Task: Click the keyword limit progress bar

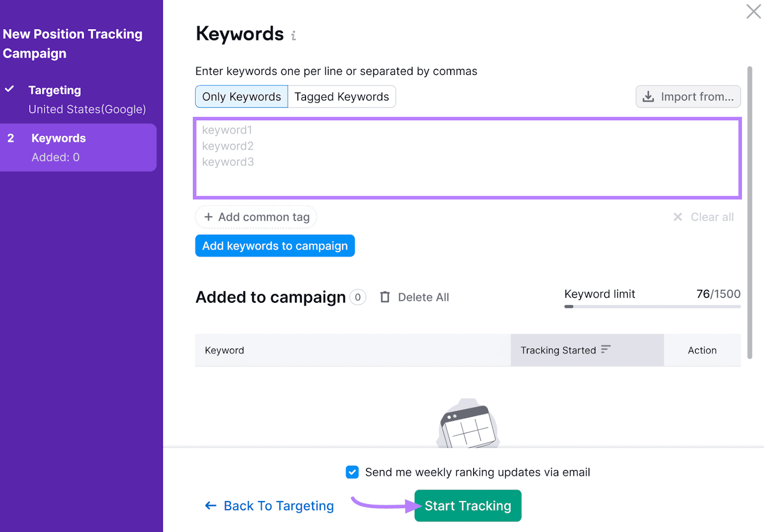Action: 652,307
